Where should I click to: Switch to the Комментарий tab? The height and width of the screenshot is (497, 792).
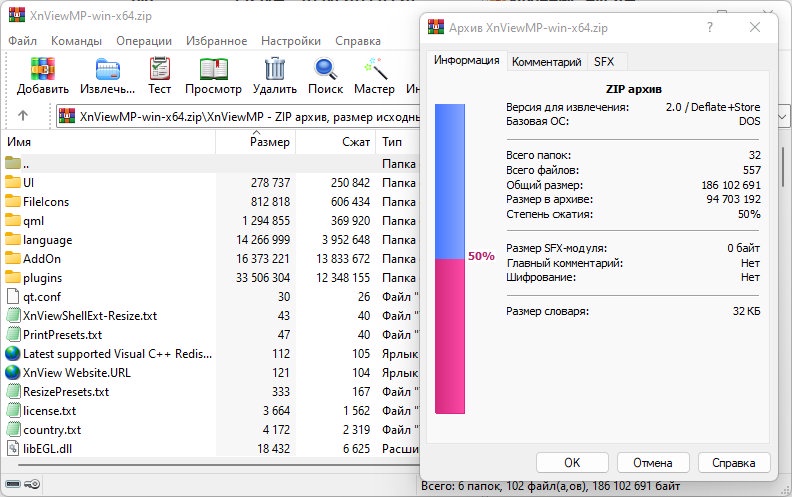(x=546, y=61)
